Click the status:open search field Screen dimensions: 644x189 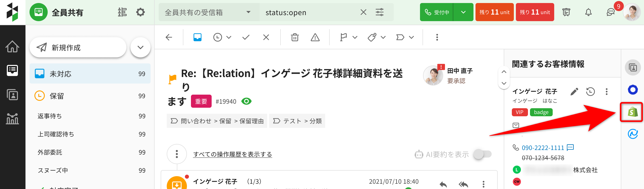tap(310, 12)
